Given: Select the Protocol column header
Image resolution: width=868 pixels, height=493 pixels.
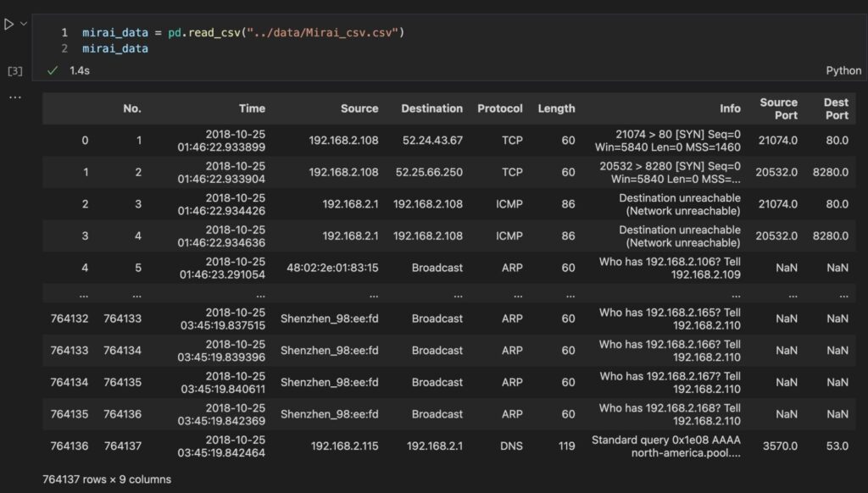Looking at the screenshot, I should tap(500, 108).
